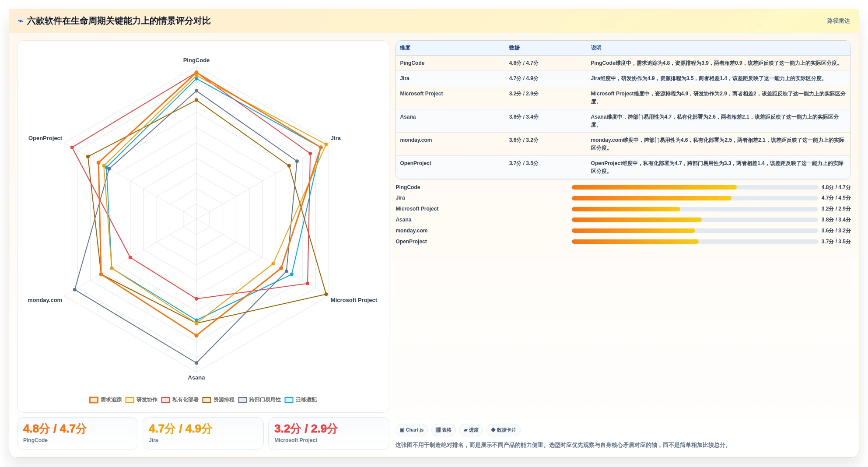The width and height of the screenshot is (868, 467).
Task: Click the PingCode progress bar
Action: coord(695,187)
